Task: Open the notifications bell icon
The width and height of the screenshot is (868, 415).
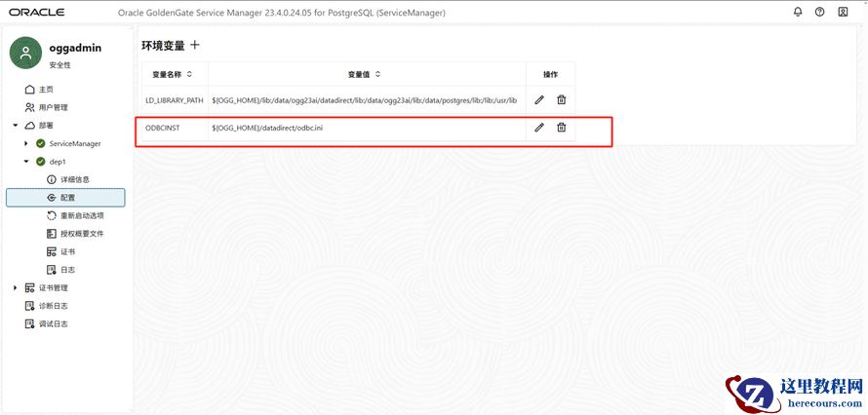Action: coord(798,12)
